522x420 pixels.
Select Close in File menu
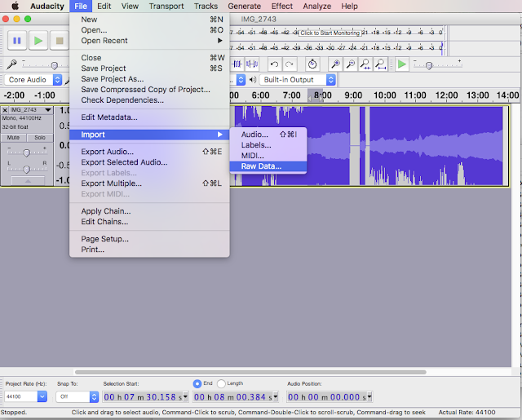[149, 58]
